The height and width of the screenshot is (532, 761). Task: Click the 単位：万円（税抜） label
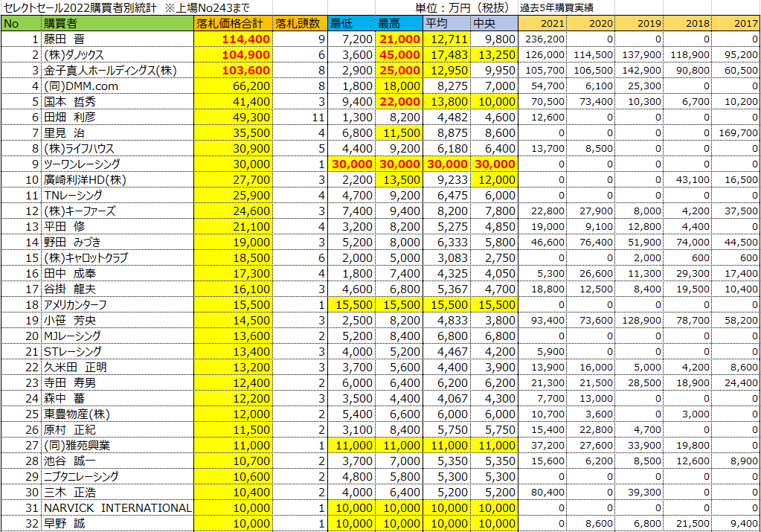click(463, 7)
